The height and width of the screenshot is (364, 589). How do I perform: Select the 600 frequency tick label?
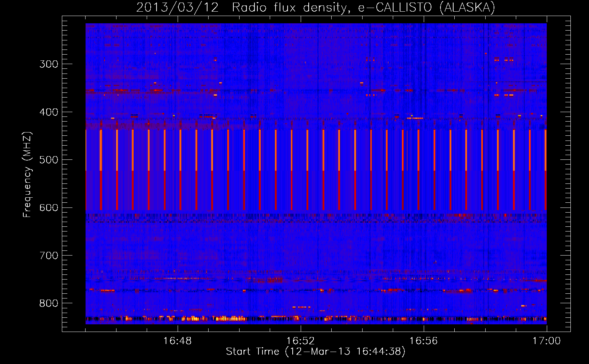49,208
